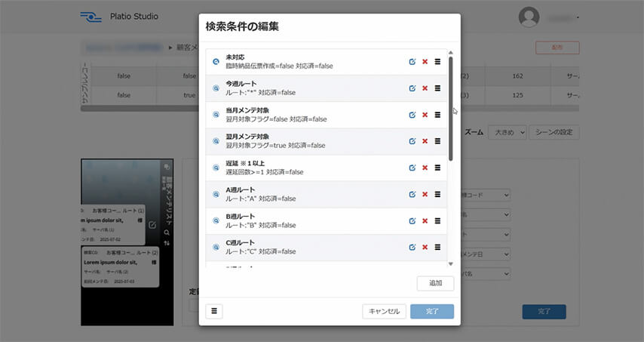This screenshot has height=342, width=644.
Task: Click search icon beside 今週ルート
Action: click(216, 88)
